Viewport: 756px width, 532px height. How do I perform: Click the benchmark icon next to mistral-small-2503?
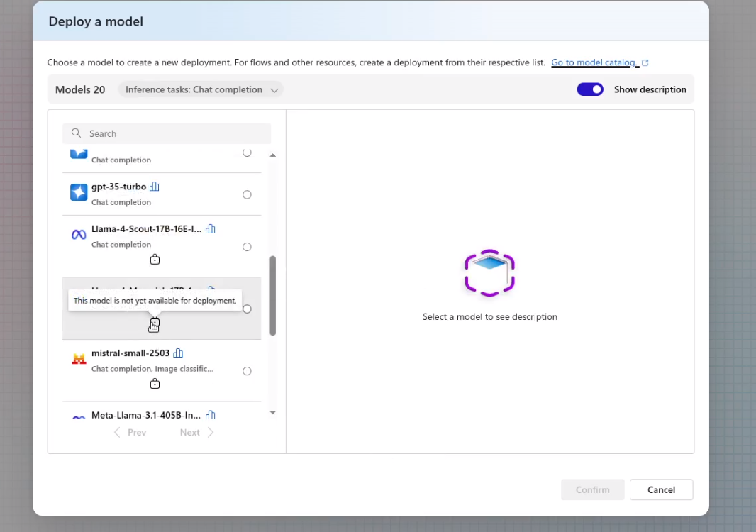pyautogui.click(x=178, y=353)
